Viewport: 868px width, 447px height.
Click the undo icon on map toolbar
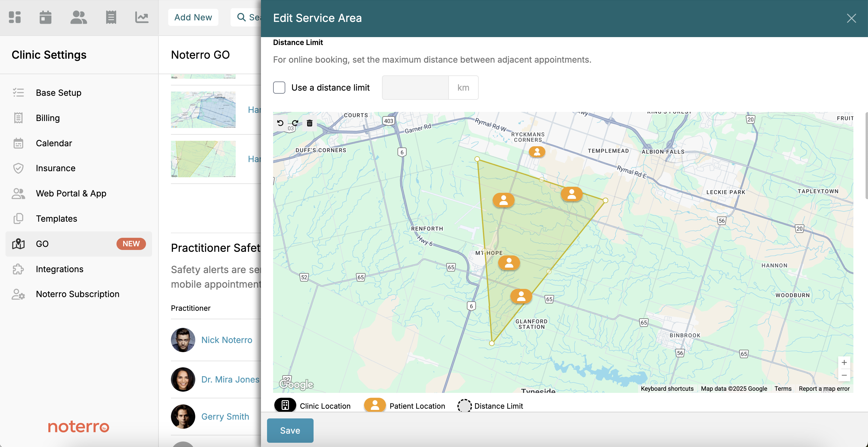tap(280, 123)
